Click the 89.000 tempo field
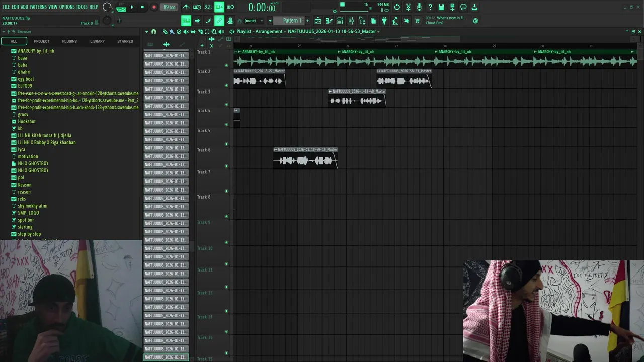Image resolution: width=644 pixels, height=362 pixels. (x=169, y=7)
